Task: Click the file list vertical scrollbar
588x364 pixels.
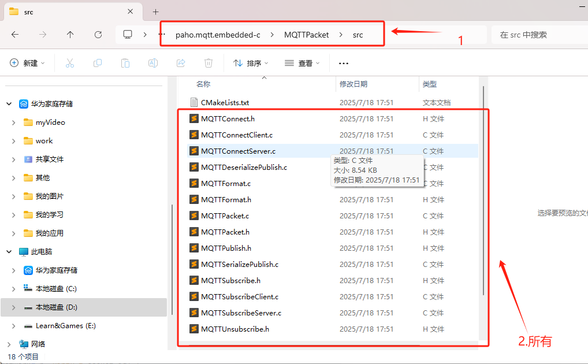Action: pos(483,191)
